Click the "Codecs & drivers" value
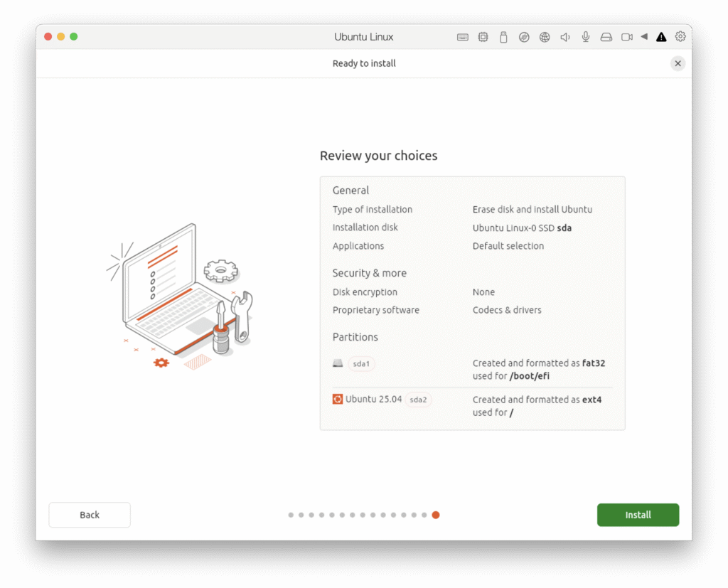Viewport: 728px width, 588px height. 506,310
